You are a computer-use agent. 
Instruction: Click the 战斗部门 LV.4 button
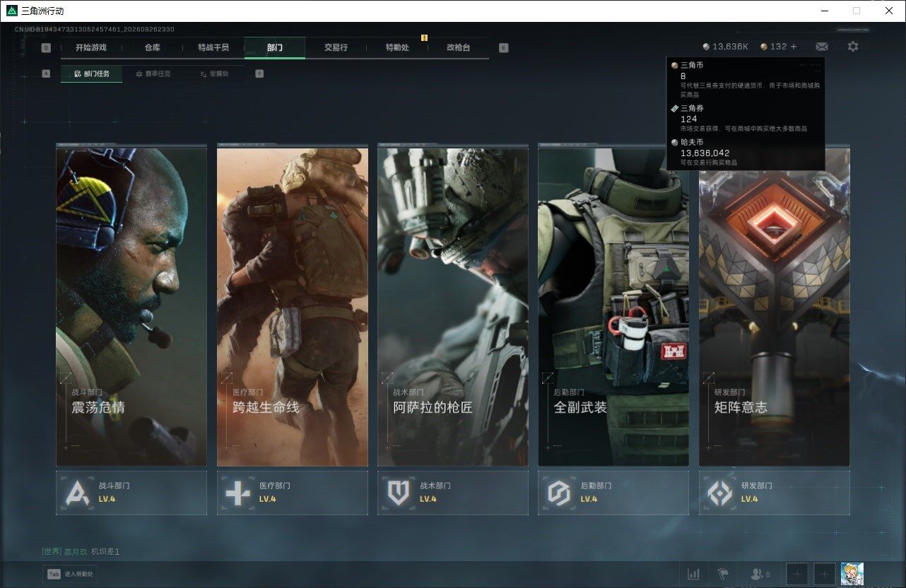click(x=131, y=493)
